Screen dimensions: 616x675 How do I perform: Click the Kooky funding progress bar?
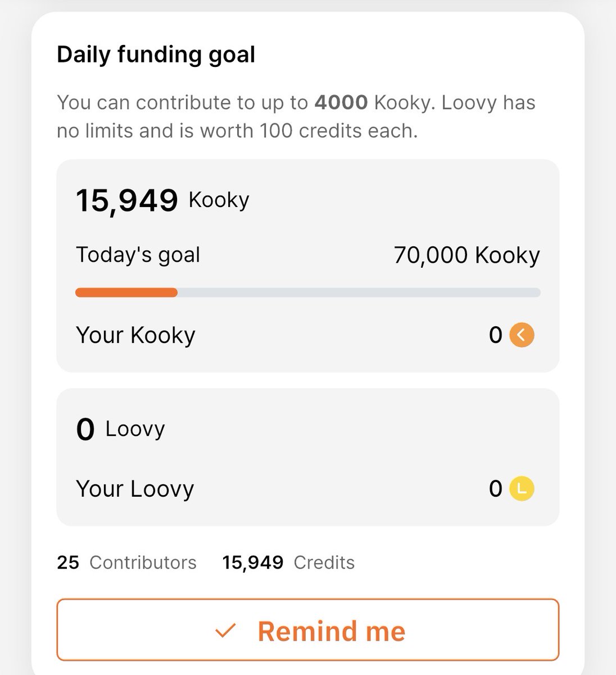click(308, 292)
